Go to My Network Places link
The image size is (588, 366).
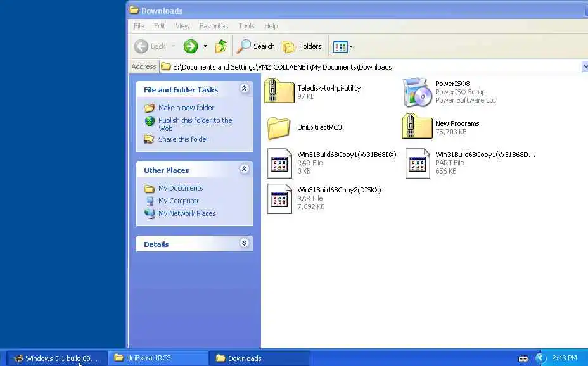187,213
